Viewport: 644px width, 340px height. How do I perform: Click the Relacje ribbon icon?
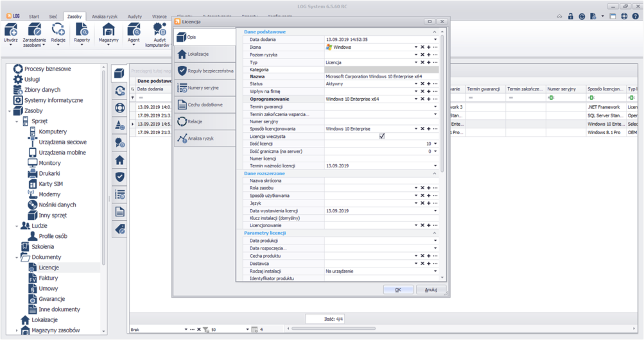(58, 33)
